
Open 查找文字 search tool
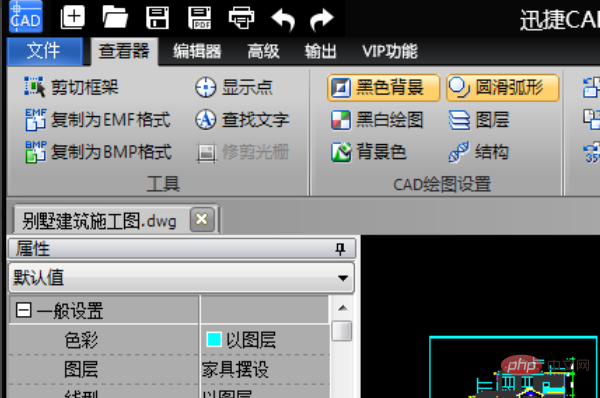[x=242, y=120]
